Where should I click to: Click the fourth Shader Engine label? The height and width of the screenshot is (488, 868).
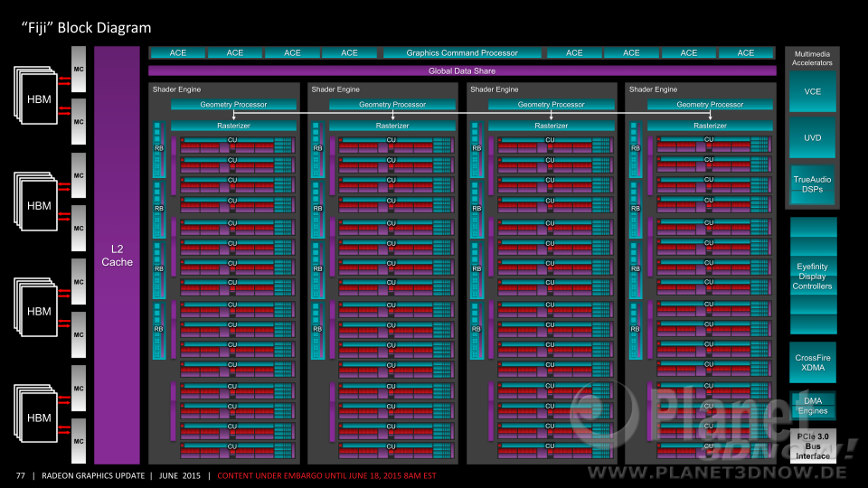click(x=653, y=89)
